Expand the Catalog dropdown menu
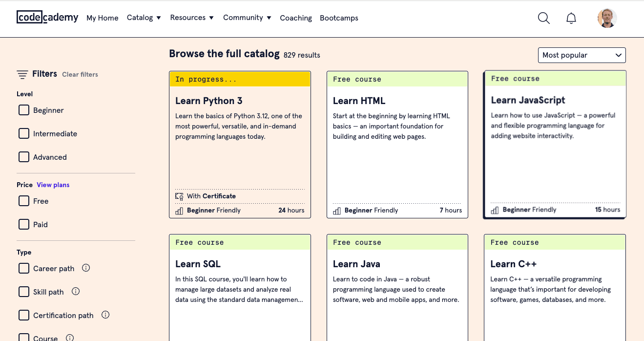644x341 pixels. (144, 18)
